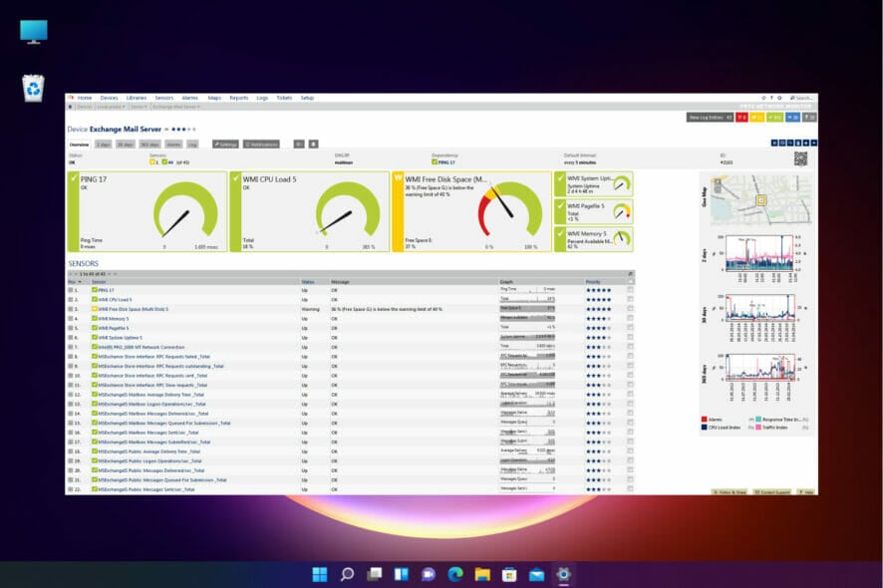
Task: Click the Settings button with wrench icon
Action: [225, 145]
